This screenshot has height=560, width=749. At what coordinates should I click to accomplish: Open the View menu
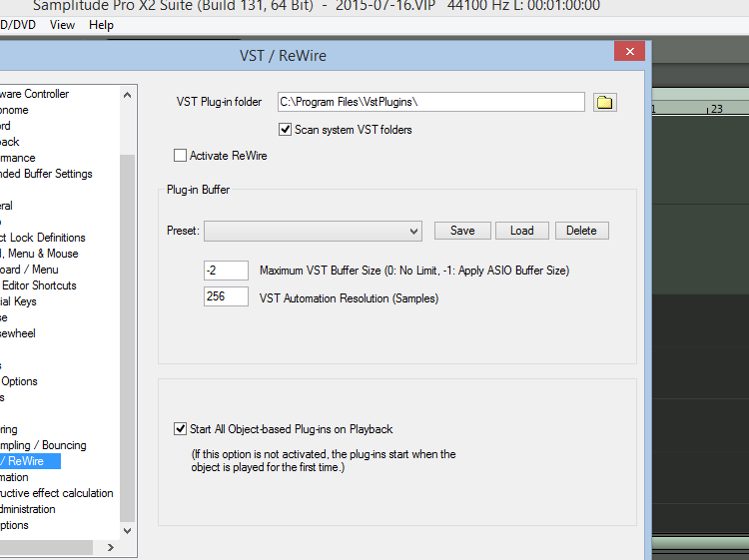coord(62,25)
